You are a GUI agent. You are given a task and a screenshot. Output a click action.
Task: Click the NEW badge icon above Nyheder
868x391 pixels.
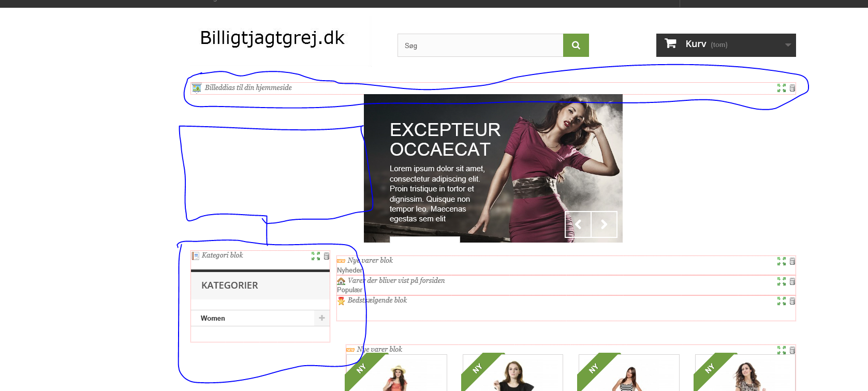[341, 261]
